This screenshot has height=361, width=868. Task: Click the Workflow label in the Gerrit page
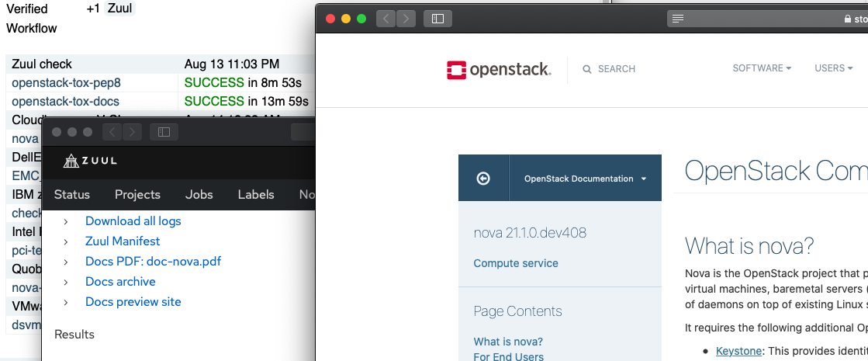point(32,28)
